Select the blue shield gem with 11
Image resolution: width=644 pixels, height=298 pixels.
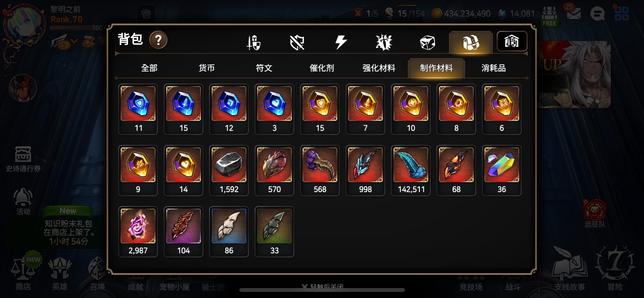[138, 109]
